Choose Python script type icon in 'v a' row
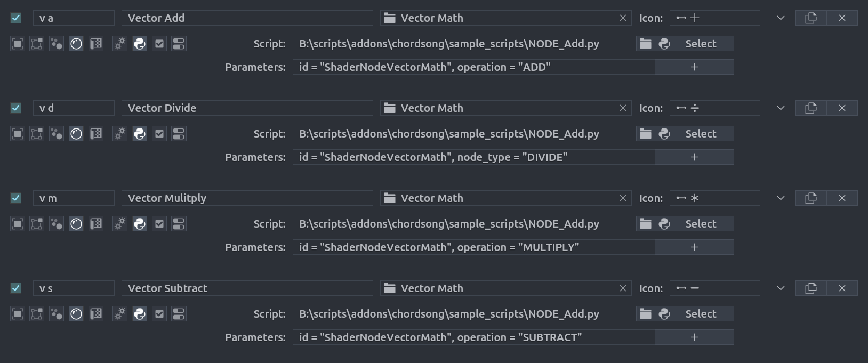The height and width of the screenshot is (363, 868). coord(140,44)
